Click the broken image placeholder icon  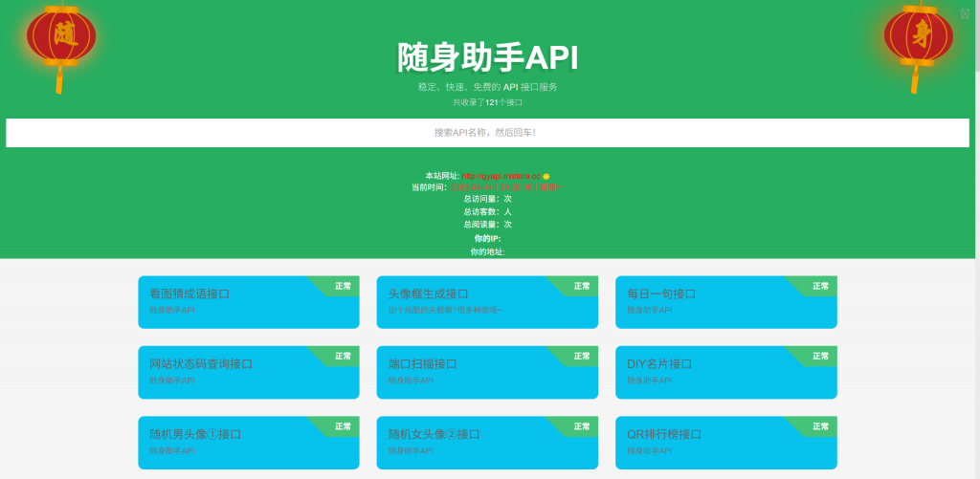(x=965, y=13)
